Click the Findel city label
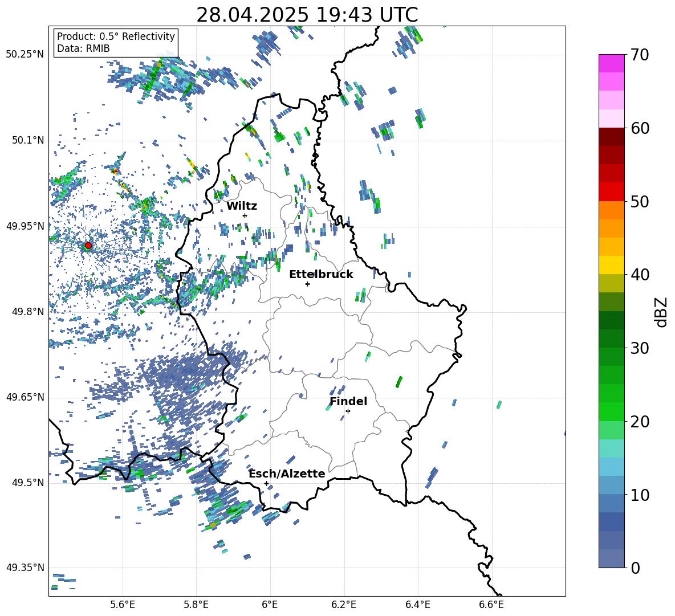 (x=348, y=401)
